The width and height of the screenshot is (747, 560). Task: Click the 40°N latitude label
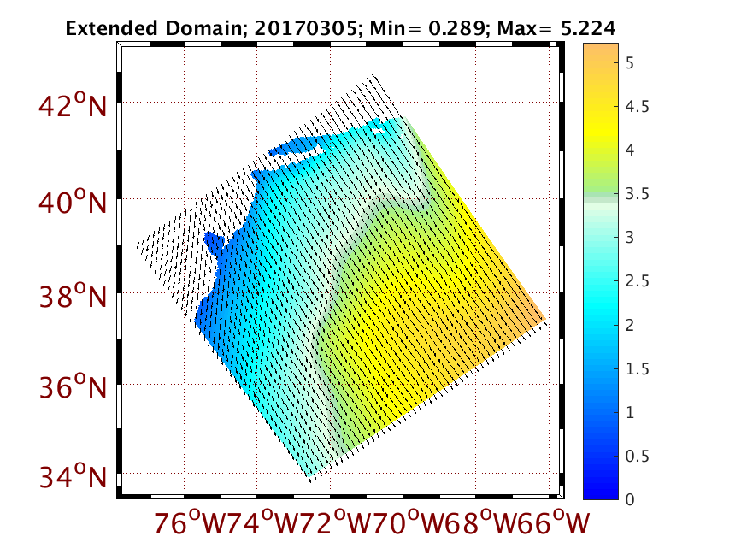(x=73, y=202)
